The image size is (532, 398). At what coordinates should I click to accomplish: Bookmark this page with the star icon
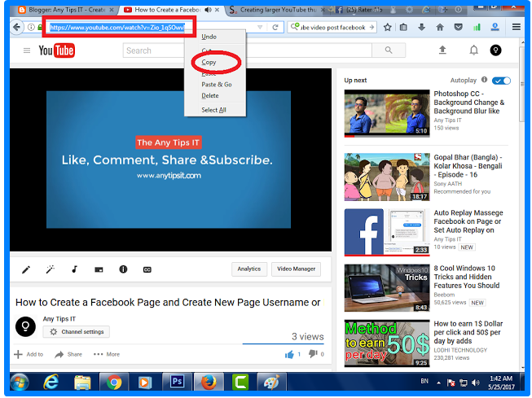point(387,27)
